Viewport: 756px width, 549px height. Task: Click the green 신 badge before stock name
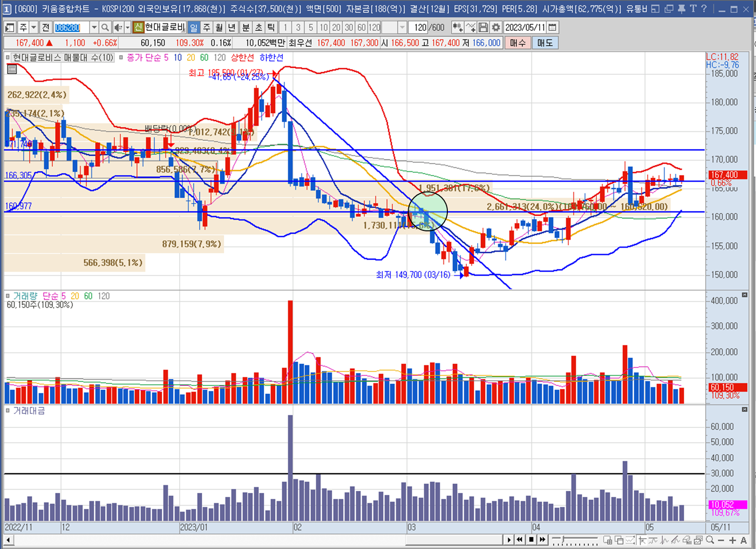(x=138, y=28)
